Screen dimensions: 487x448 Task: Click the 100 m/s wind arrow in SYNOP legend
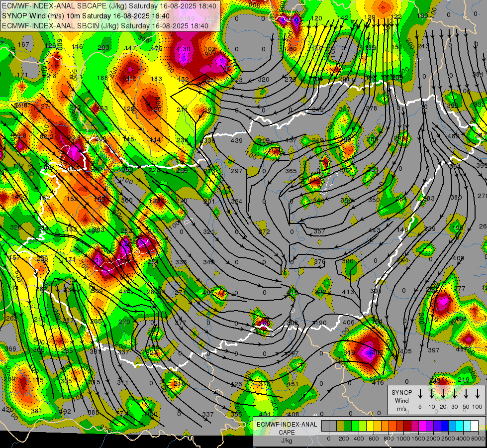click(x=478, y=393)
